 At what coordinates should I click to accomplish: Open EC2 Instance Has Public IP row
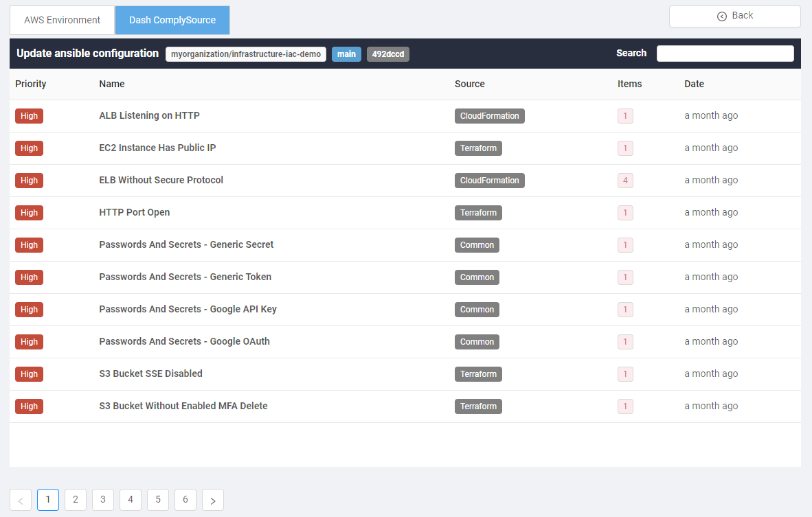tap(157, 148)
